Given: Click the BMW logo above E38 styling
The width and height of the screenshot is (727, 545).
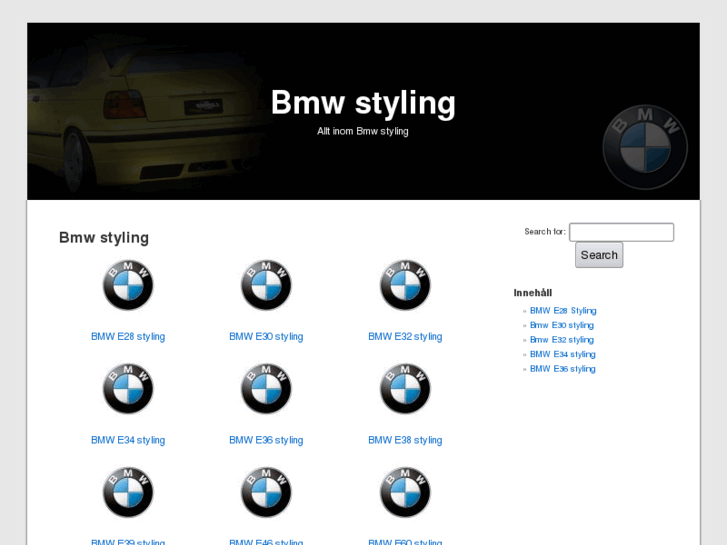Looking at the screenshot, I should pyautogui.click(x=405, y=389).
